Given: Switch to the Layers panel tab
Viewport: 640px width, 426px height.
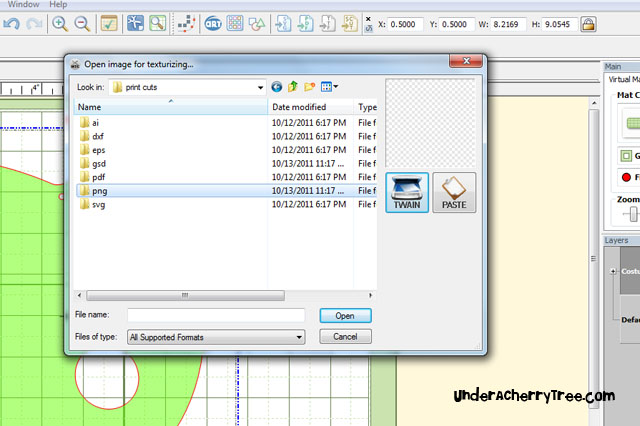Looking at the screenshot, I should tap(616, 240).
